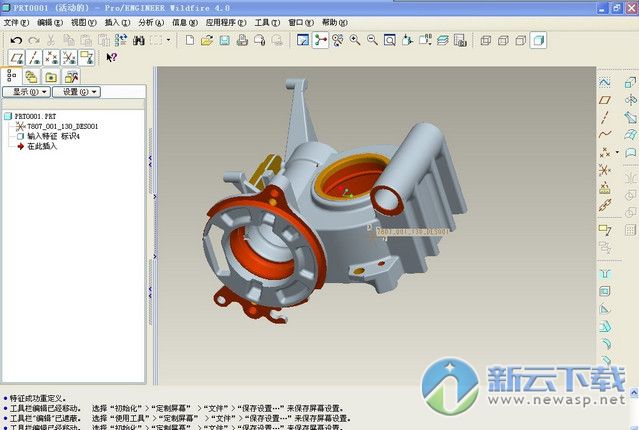Select T807_001_130_DES001 coordinate system item
The width and height of the screenshot is (639, 430).
click(x=62, y=126)
